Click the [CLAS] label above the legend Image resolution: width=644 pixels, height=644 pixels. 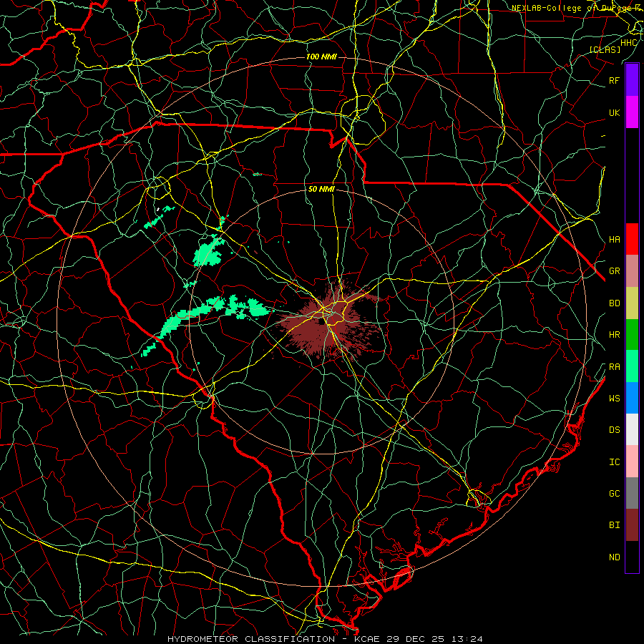click(605, 49)
